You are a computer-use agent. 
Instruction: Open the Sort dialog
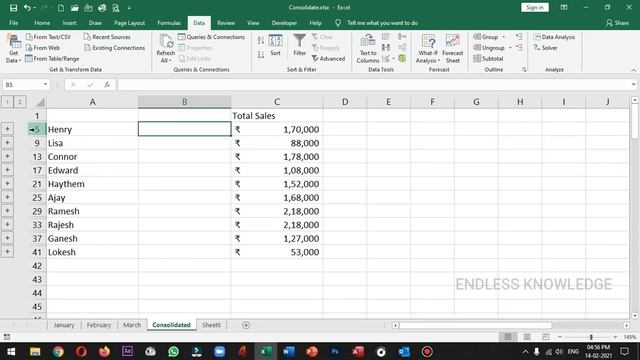coord(275,45)
